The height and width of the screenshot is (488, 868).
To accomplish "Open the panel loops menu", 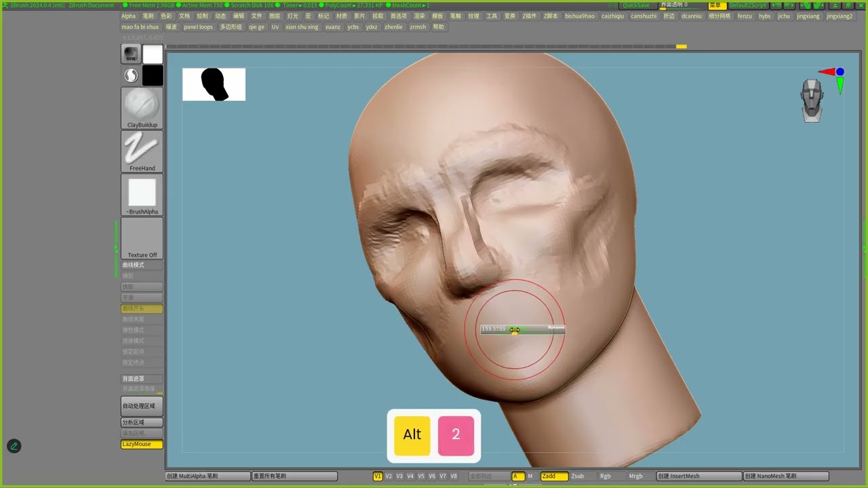I will [x=198, y=27].
